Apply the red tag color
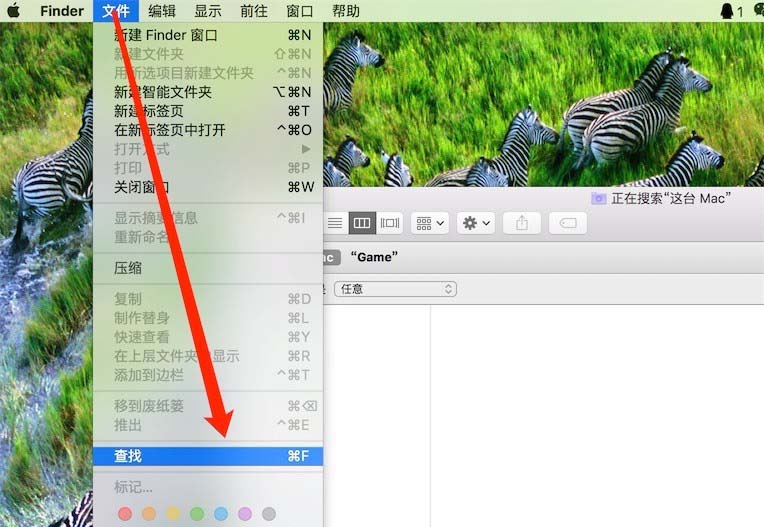This screenshot has width=764, height=527. click(125, 514)
